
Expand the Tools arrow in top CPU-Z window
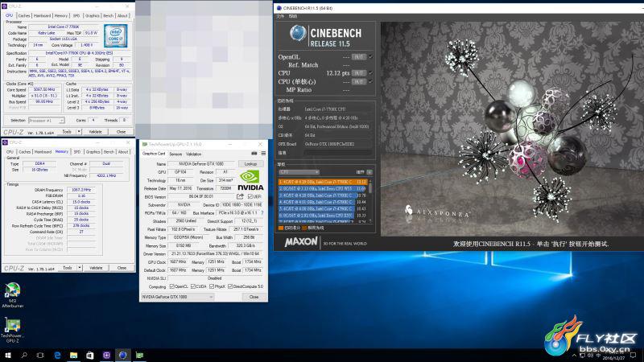click(x=79, y=132)
